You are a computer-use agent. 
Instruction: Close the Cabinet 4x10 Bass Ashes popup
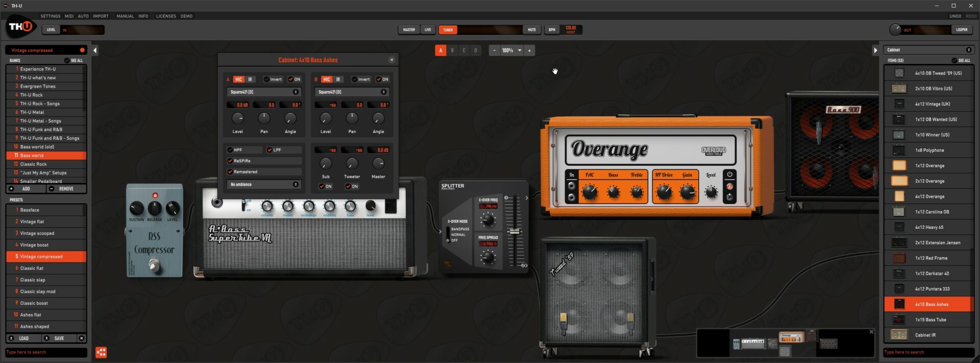(391, 60)
